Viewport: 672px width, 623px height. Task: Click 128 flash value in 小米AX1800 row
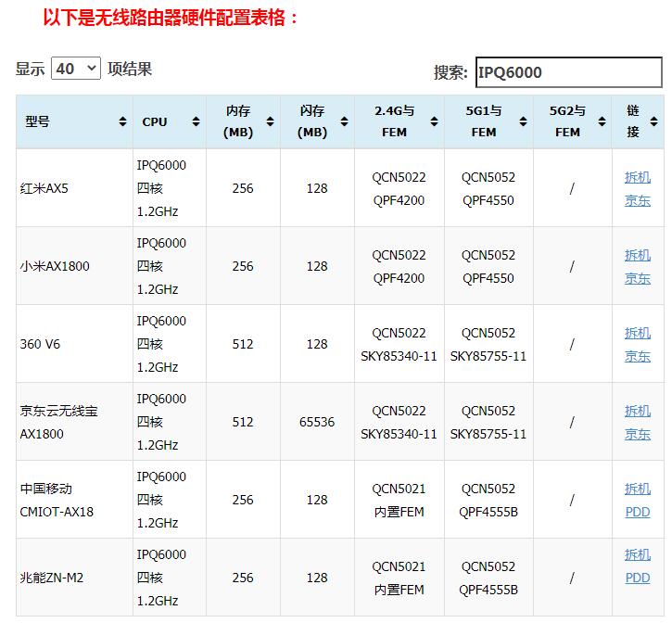tap(317, 266)
